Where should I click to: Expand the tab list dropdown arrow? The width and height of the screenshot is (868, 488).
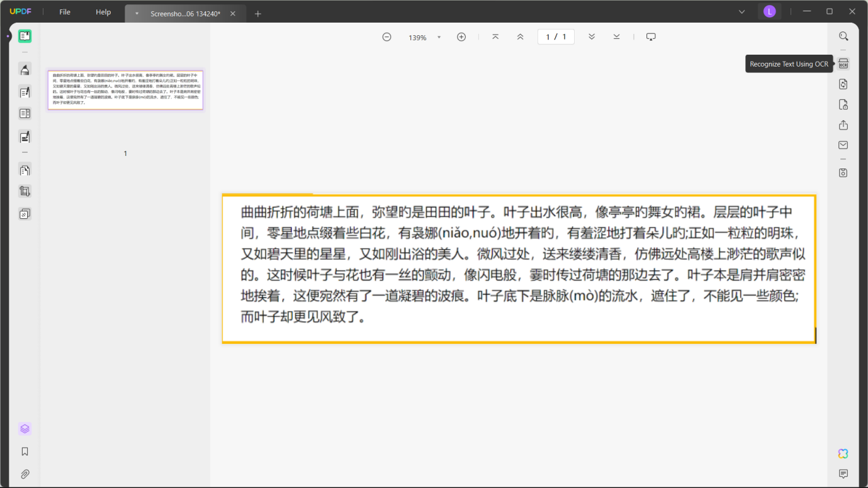741,11
